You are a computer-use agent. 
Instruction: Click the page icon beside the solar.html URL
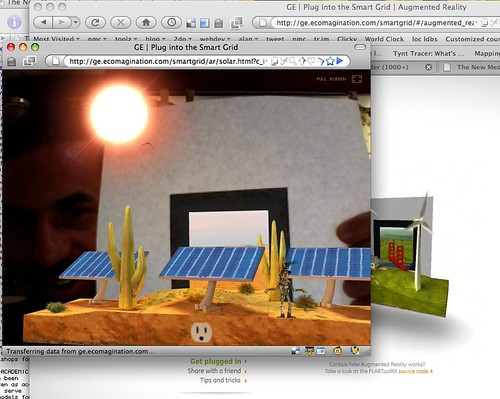56,61
